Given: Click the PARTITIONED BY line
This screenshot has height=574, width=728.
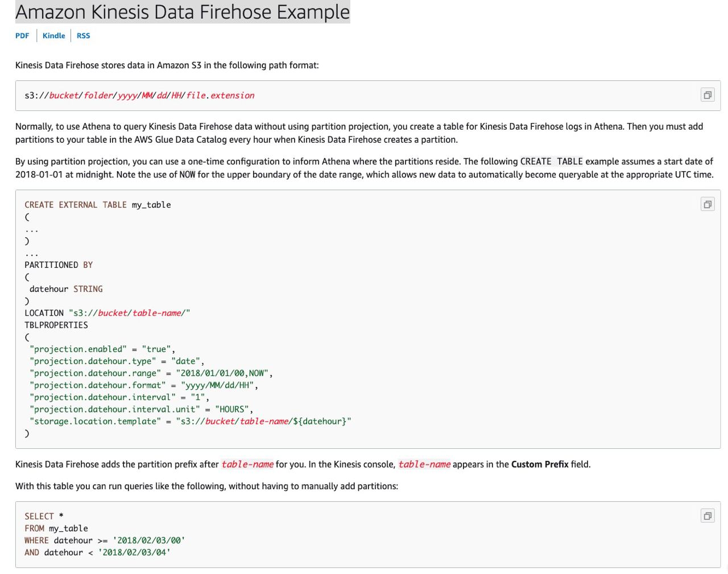Looking at the screenshot, I should click(59, 265).
